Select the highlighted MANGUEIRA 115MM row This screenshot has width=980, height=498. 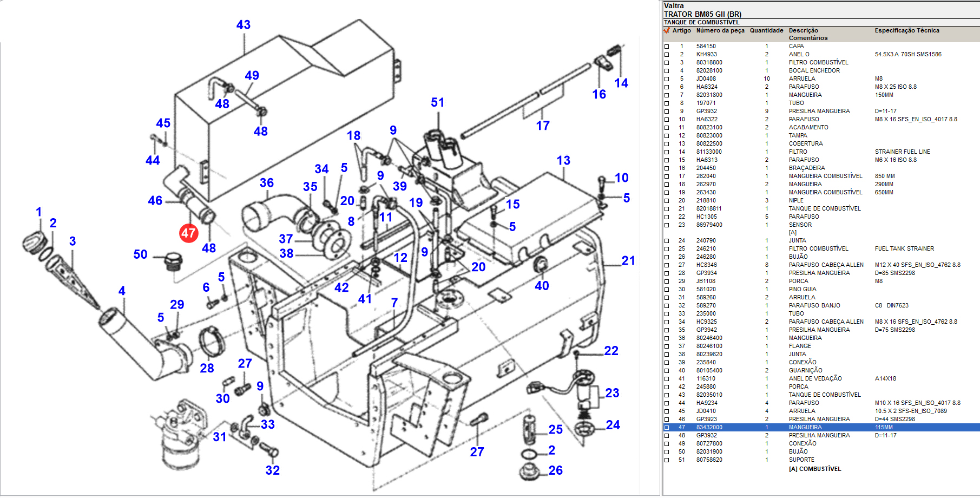(x=805, y=428)
